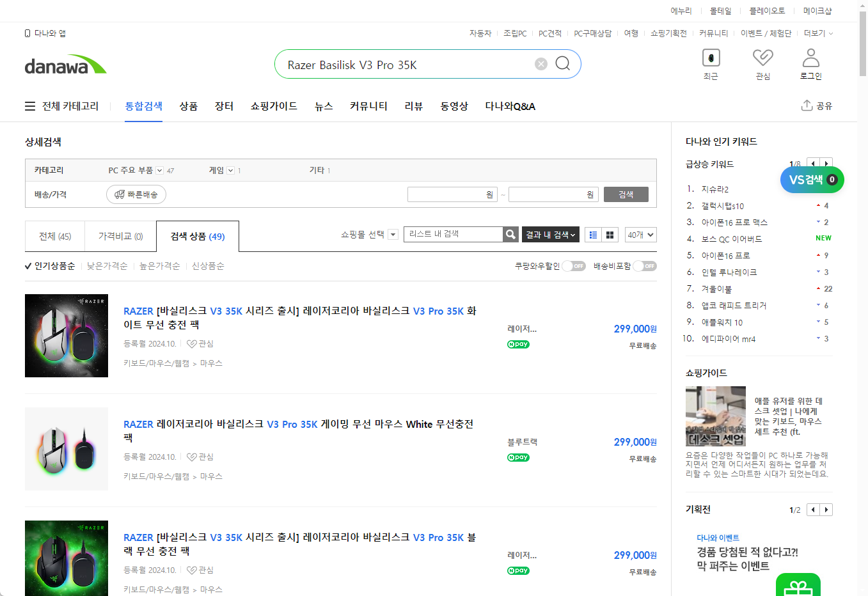868x596 pixels.
Task: Open the 데스크 셋업 shopping guide thumbnail
Action: point(716,416)
